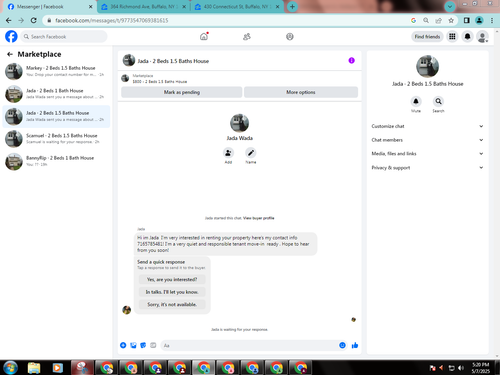Expand the Chat members section
Screen dimensions: 500x375
pos(427,140)
